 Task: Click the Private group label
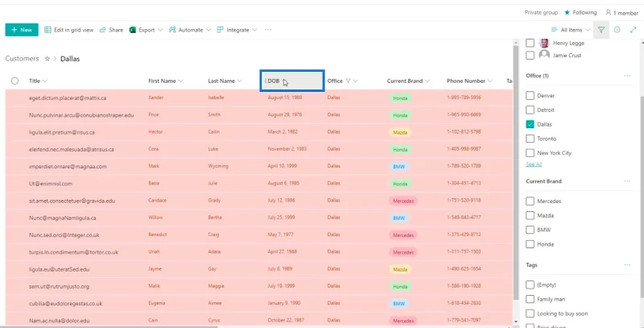541,13
